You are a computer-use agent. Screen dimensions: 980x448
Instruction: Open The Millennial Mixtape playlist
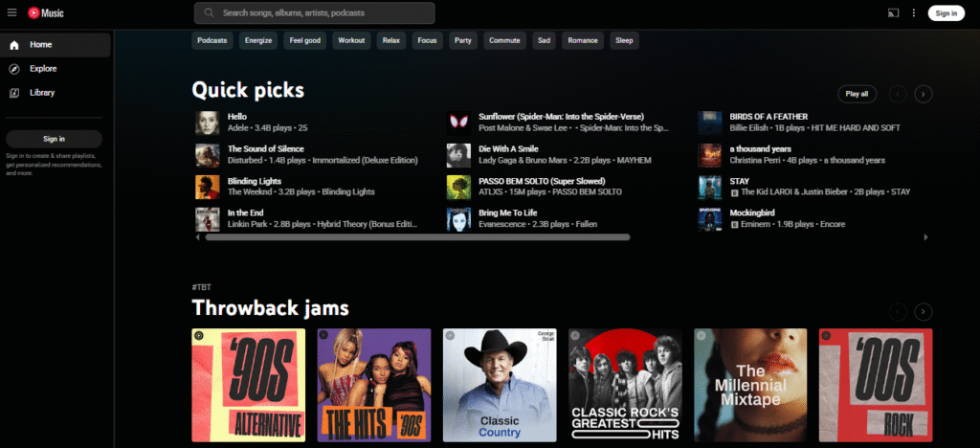tap(750, 385)
